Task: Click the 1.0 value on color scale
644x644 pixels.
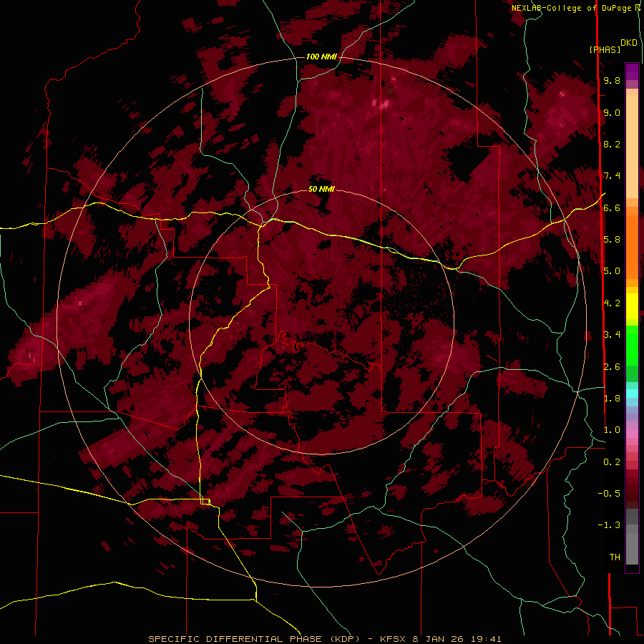Action: point(612,430)
